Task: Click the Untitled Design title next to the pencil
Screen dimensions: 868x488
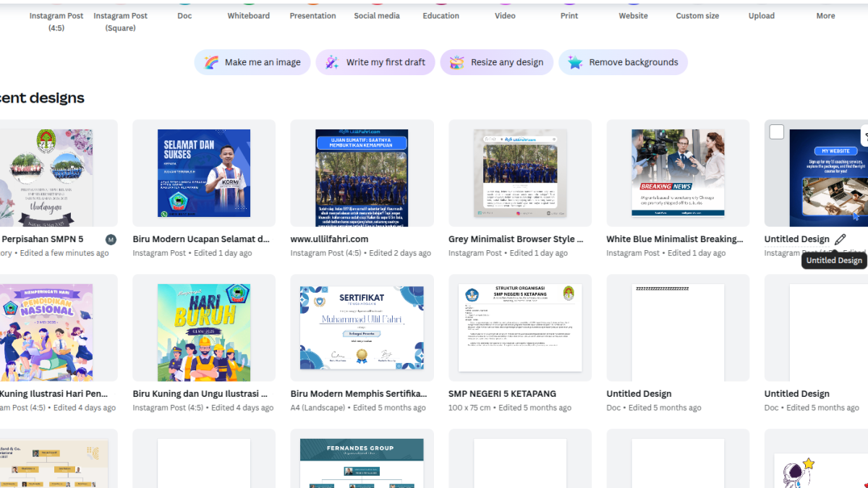Action: click(796, 239)
